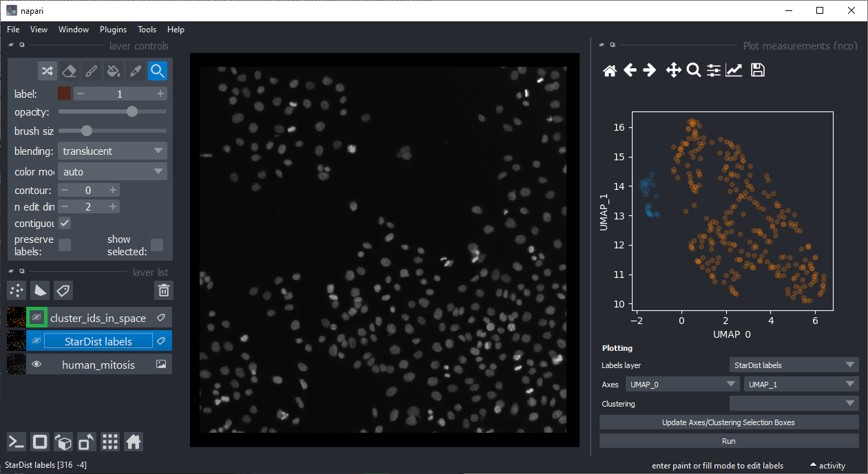Adjust the opacity slider

click(x=132, y=111)
